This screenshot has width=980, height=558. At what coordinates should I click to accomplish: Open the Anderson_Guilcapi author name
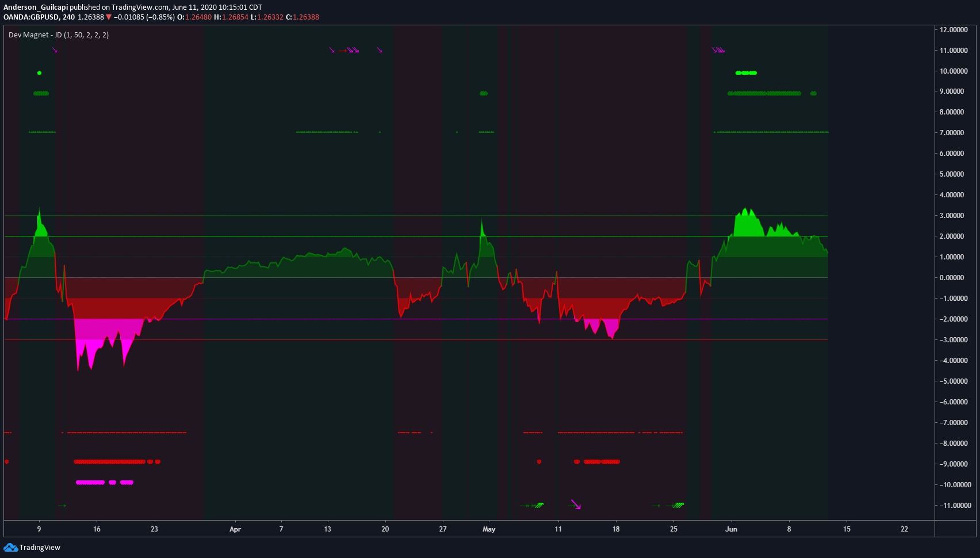[x=36, y=7]
